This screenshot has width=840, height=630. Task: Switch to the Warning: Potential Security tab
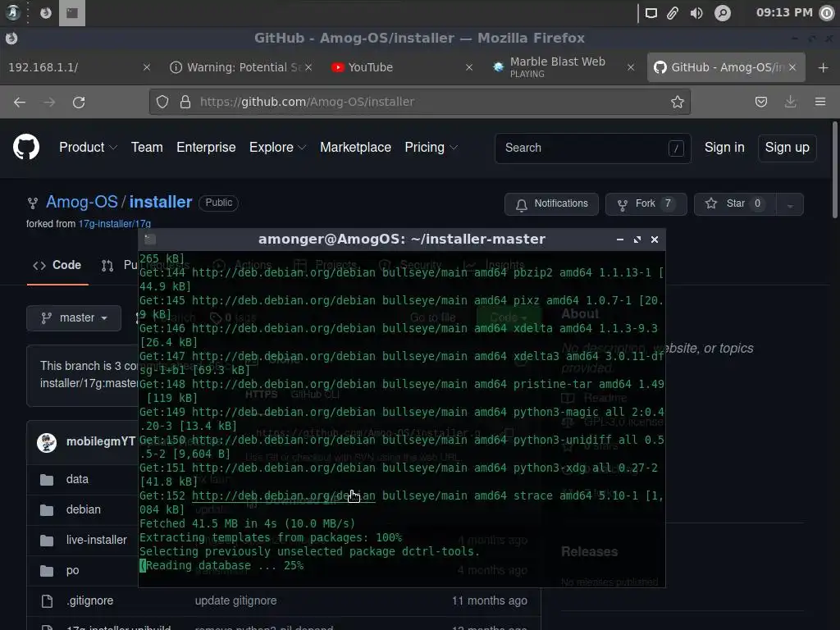[x=235, y=67]
